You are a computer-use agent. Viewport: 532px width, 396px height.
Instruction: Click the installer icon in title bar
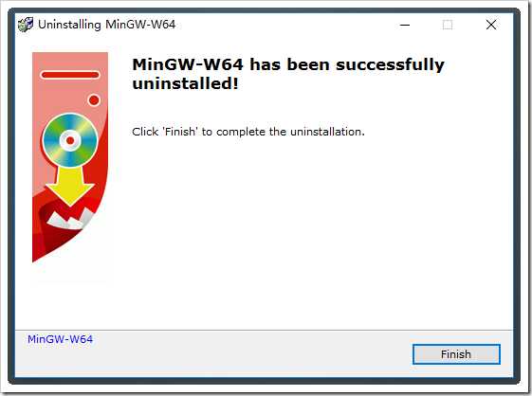[x=26, y=25]
